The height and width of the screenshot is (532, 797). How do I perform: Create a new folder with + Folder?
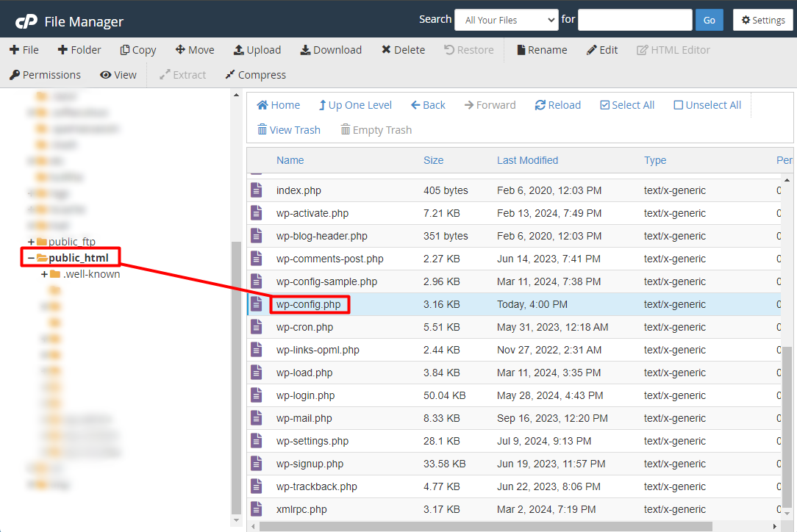(x=79, y=50)
